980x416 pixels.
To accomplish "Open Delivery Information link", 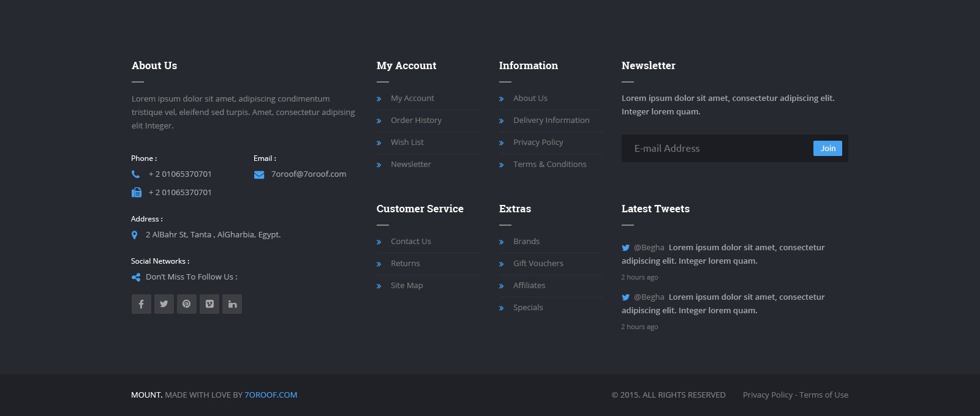I will [x=551, y=121].
